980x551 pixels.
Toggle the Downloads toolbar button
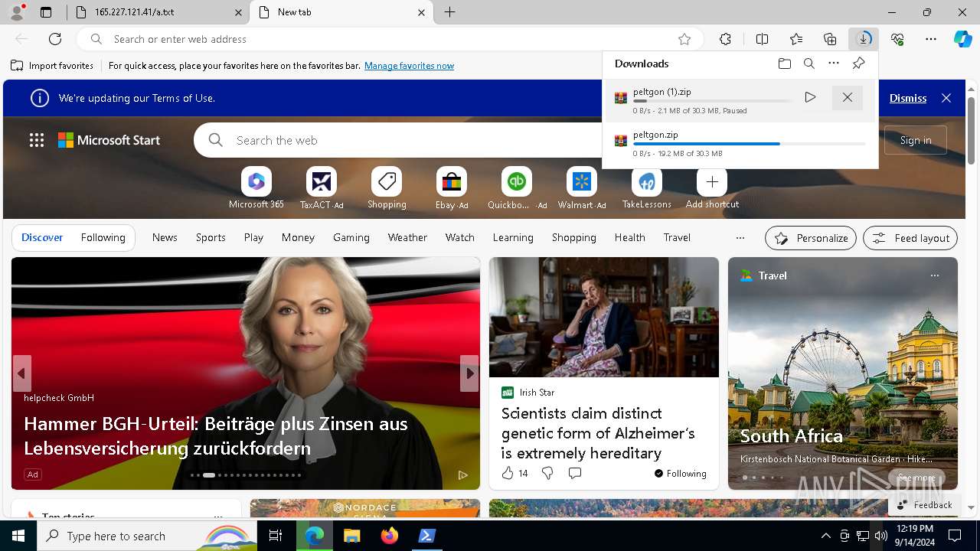click(x=864, y=39)
